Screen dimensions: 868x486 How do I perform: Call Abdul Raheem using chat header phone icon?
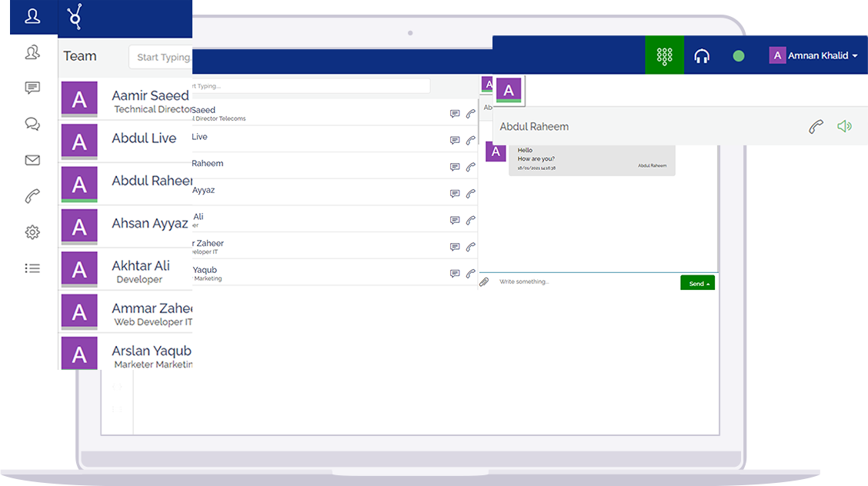[x=816, y=127]
